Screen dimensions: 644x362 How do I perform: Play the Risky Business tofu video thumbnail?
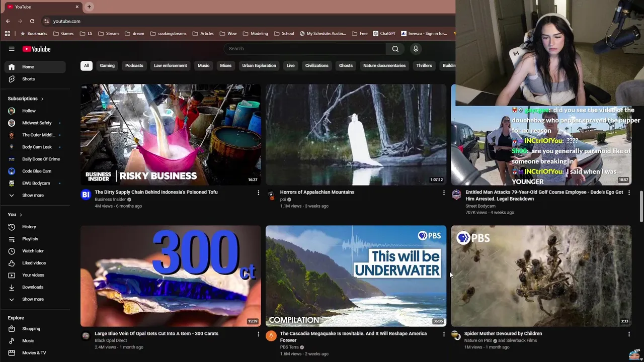tap(171, 135)
